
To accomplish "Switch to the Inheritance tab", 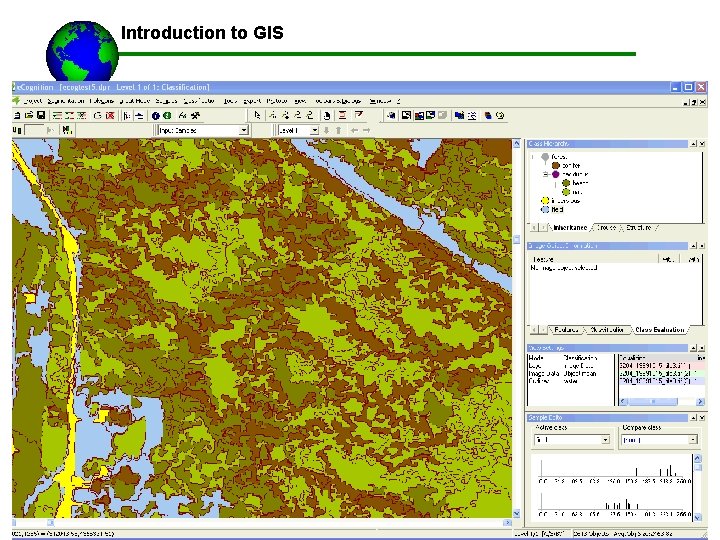I will (570, 227).
